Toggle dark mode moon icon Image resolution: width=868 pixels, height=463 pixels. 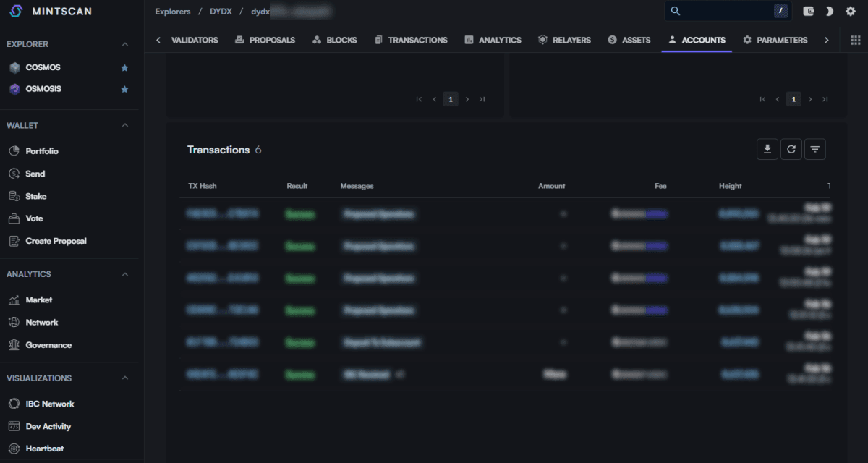tap(830, 12)
